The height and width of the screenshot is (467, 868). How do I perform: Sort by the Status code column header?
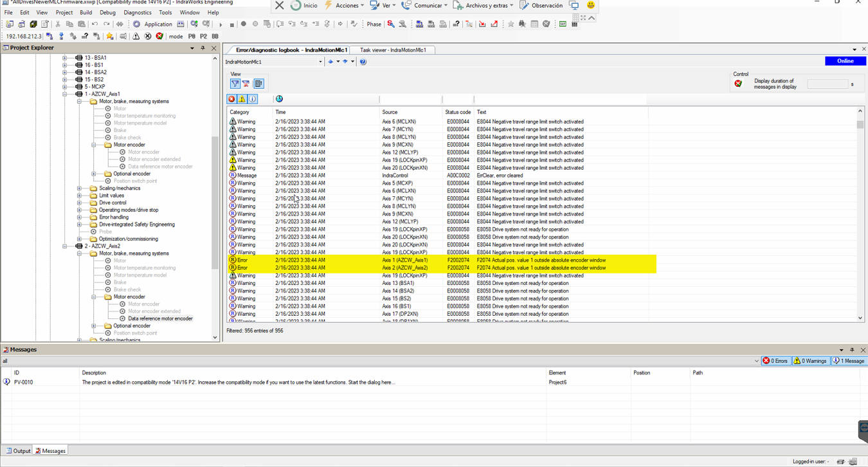458,112
